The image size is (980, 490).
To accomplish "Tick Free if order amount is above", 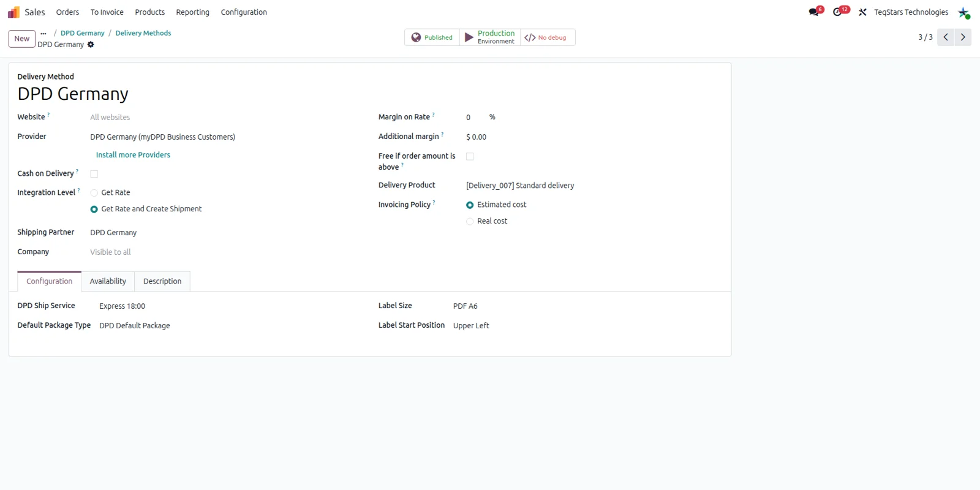I will [470, 157].
